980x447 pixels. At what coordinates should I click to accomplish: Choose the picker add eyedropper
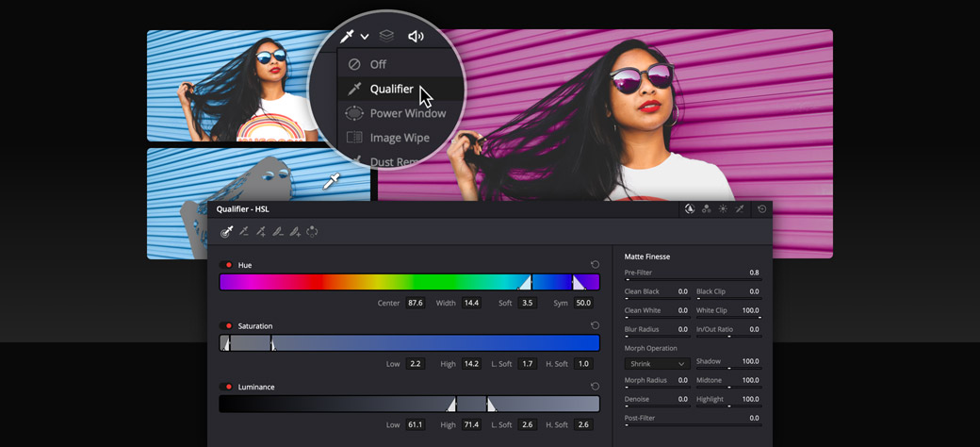[261, 232]
